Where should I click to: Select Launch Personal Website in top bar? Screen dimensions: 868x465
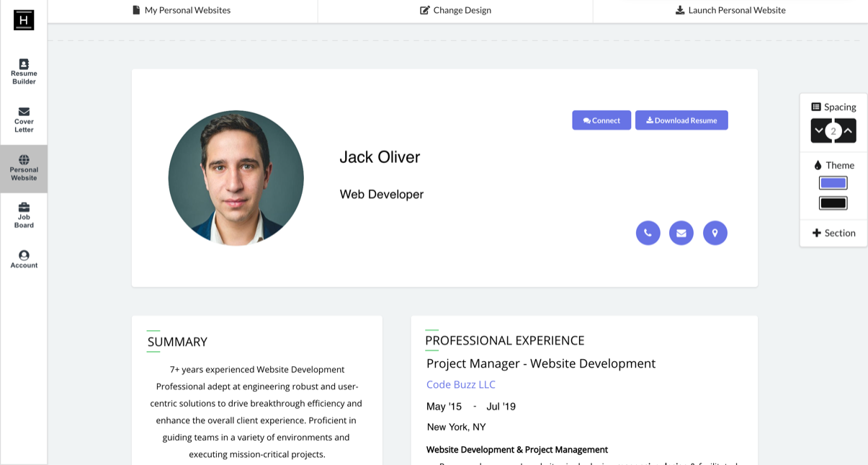[730, 10]
